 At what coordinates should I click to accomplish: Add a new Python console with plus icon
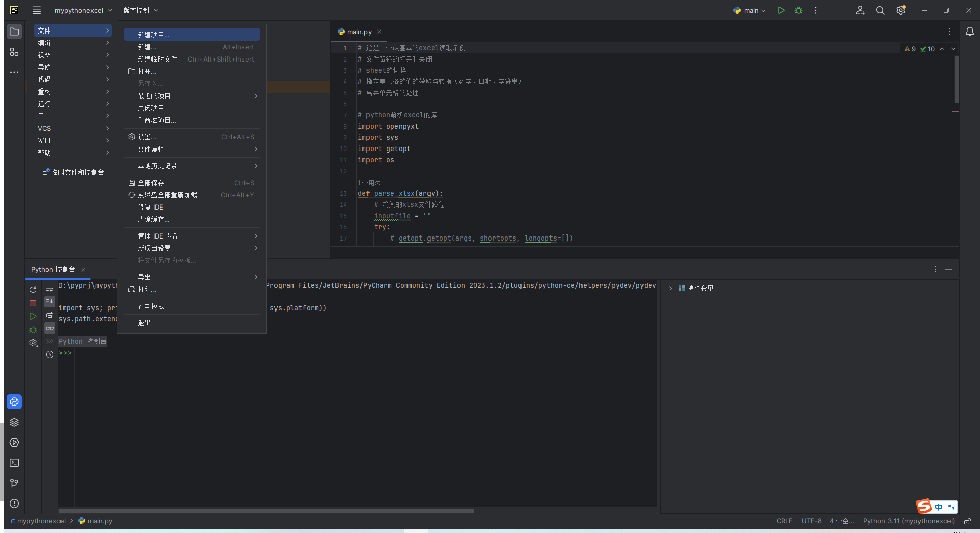pos(33,356)
